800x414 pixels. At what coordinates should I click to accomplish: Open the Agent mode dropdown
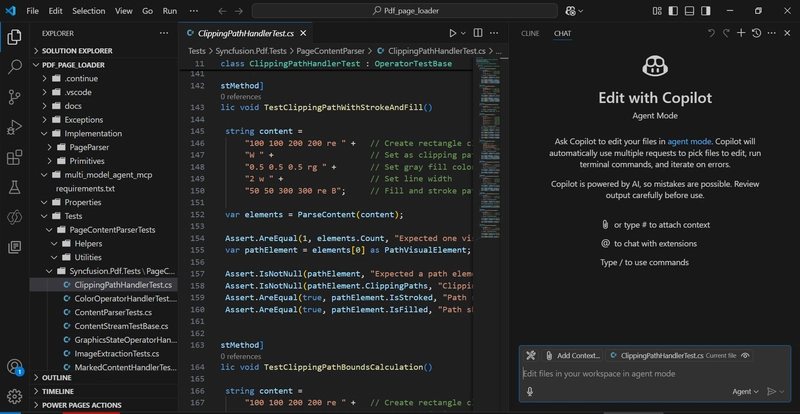(x=745, y=392)
